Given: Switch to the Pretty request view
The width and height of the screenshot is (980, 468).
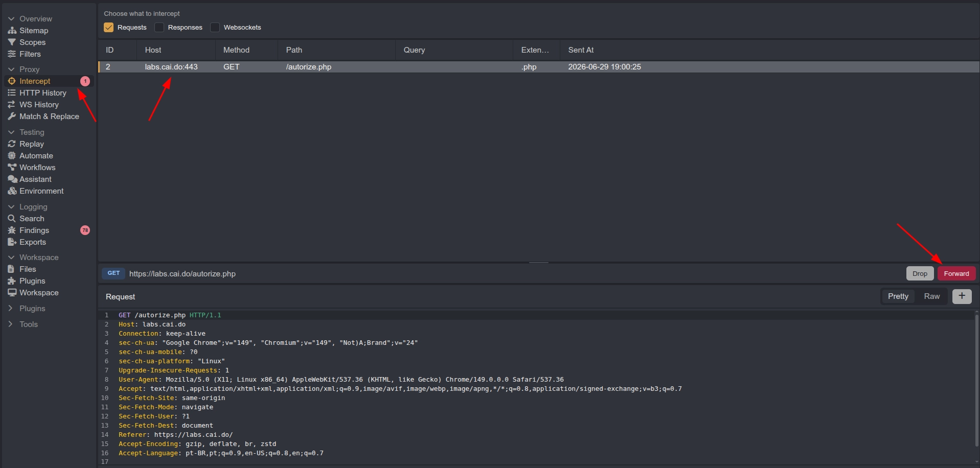Looking at the screenshot, I should (898, 296).
